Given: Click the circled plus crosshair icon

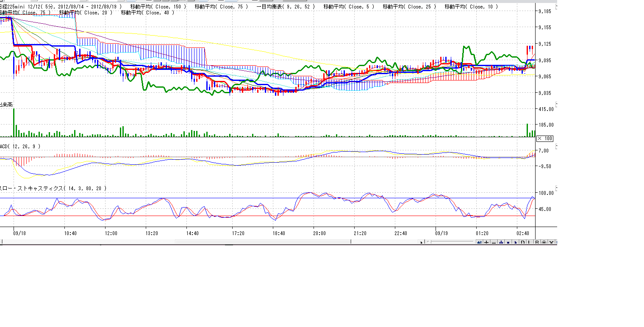Looking at the screenshot, I should 544,242.
